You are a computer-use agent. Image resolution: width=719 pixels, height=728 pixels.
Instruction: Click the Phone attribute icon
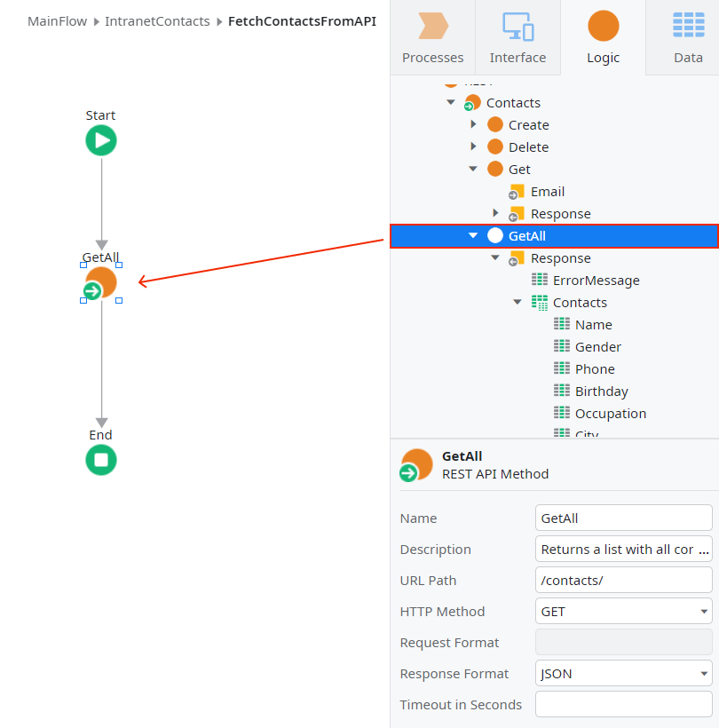(x=562, y=368)
